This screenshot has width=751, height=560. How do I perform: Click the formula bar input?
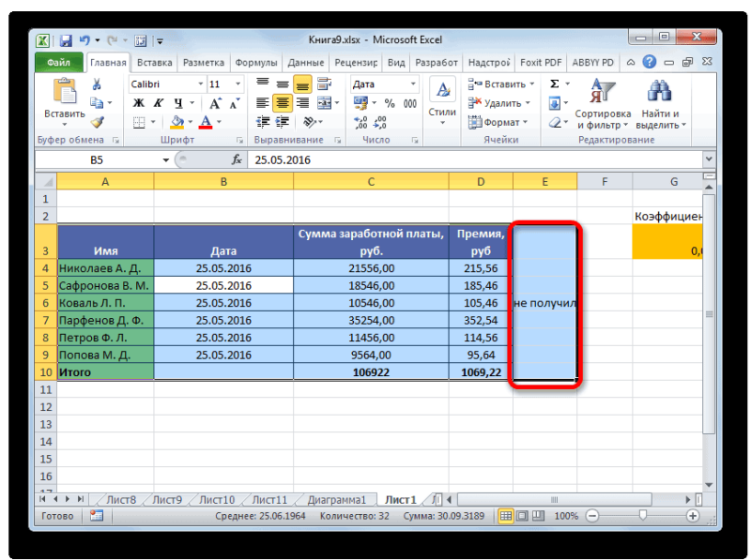(474, 159)
